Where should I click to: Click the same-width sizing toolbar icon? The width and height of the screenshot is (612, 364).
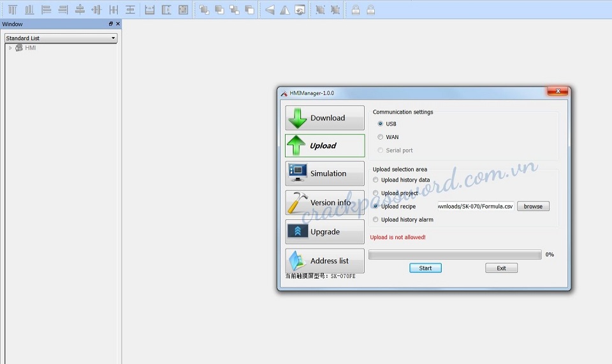coord(150,10)
